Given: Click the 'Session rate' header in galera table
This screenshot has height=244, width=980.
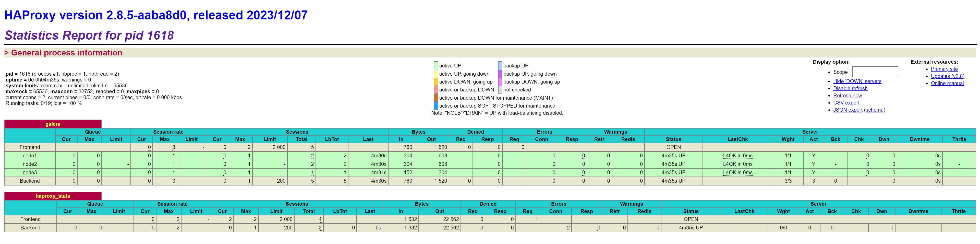Looking at the screenshot, I should click(168, 132).
